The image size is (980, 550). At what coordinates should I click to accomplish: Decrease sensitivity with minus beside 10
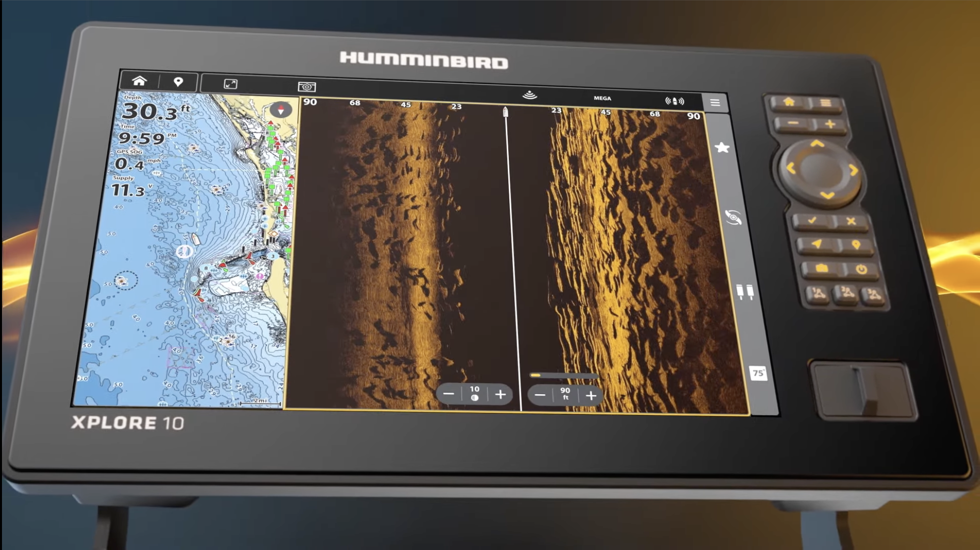click(x=448, y=394)
